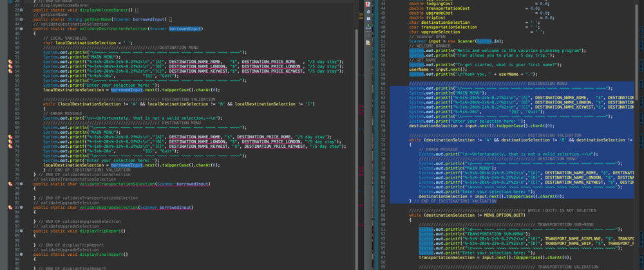Click line number 87 in the right editor gutter
The width and height of the screenshot is (644, 270).
click(383, 211)
